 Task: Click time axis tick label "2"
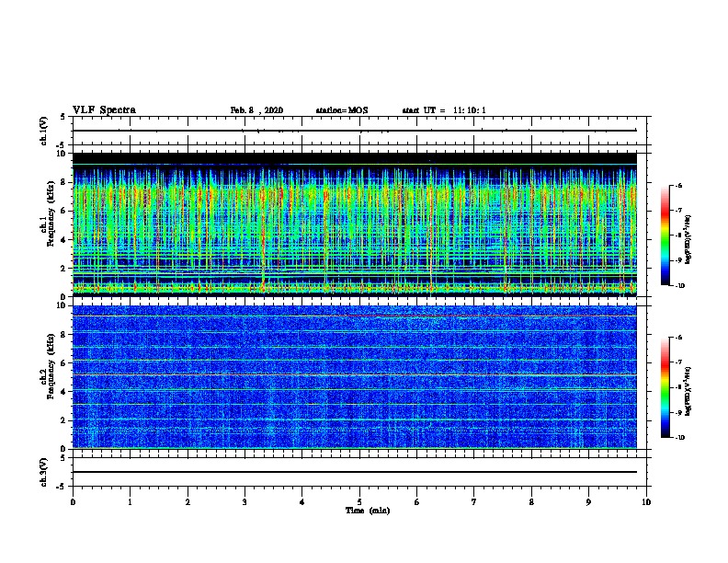pyautogui.click(x=188, y=502)
